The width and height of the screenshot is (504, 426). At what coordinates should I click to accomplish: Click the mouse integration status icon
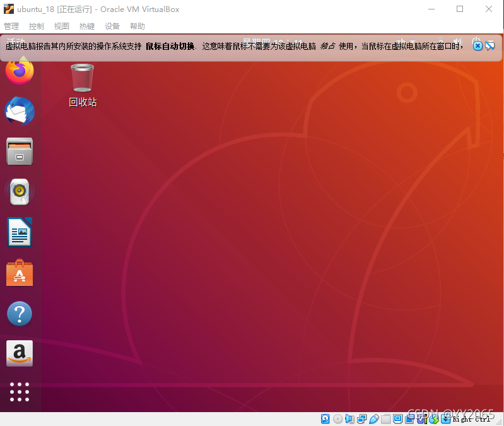[434, 419]
